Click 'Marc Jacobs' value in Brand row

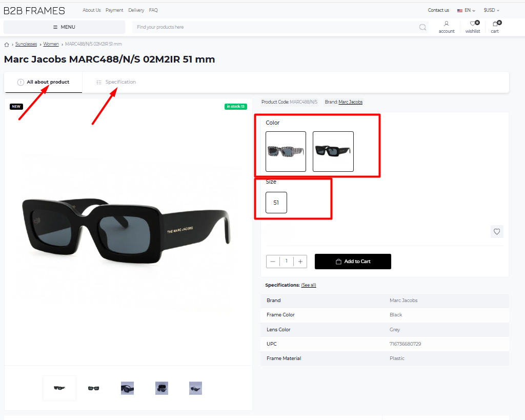(x=403, y=301)
